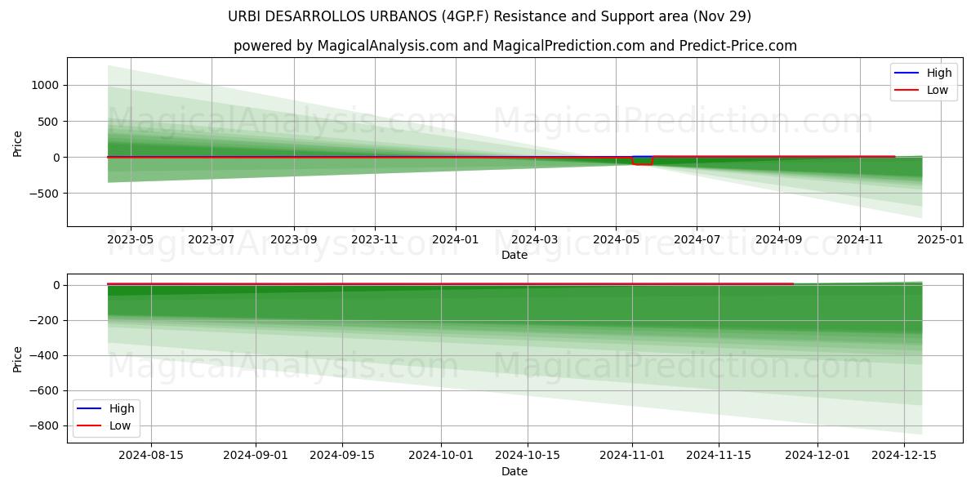Click the '−200' price tick in bottom chart
Image resolution: width=980 pixels, height=490 pixels.
pyautogui.click(x=46, y=320)
